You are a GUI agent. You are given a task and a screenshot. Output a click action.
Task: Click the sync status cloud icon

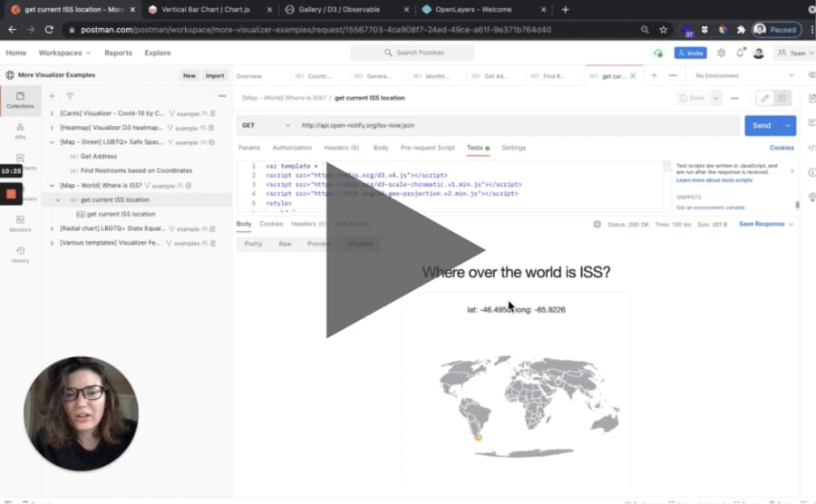tap(658, 53)
